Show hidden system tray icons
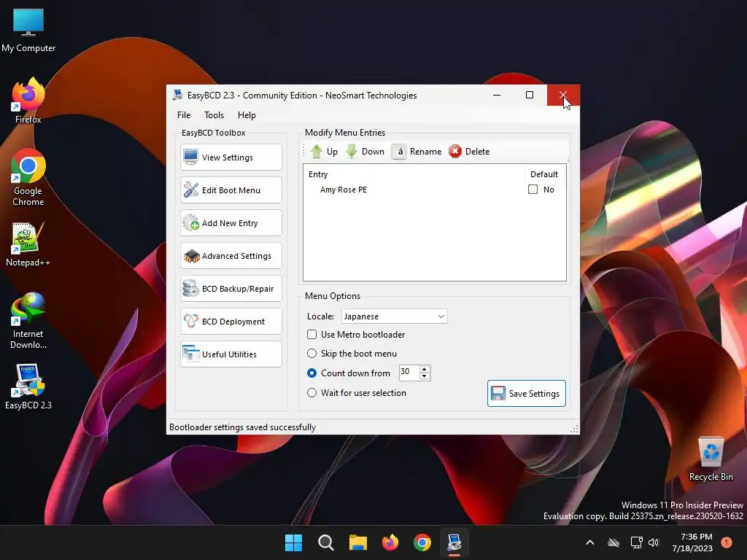747x560 pixels. [589, 542]
